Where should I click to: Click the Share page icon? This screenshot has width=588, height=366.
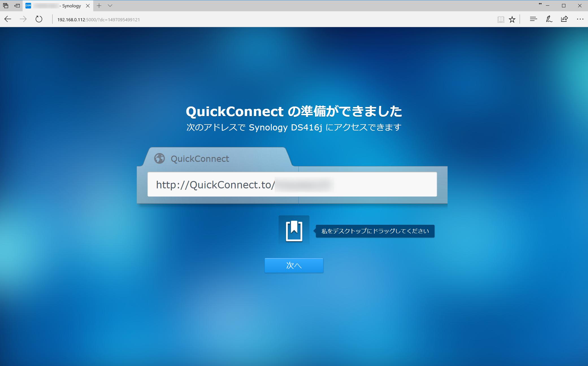564,19
